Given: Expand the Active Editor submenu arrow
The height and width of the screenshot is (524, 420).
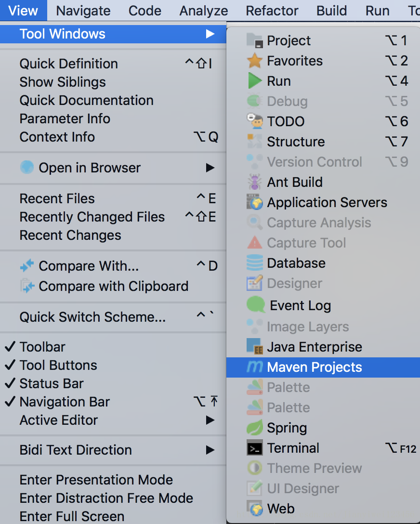Looking at the screenshot, I should click(x=210, y=420).
